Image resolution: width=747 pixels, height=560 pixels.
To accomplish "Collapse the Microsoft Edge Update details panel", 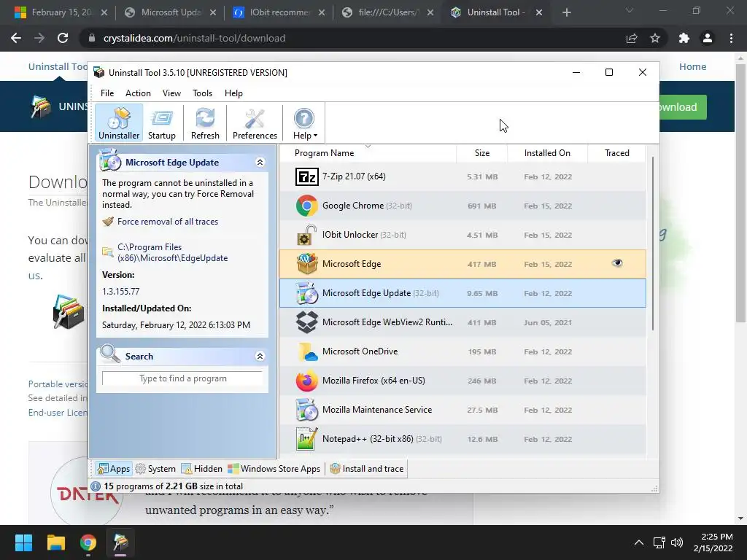I will tap(260, 163).
